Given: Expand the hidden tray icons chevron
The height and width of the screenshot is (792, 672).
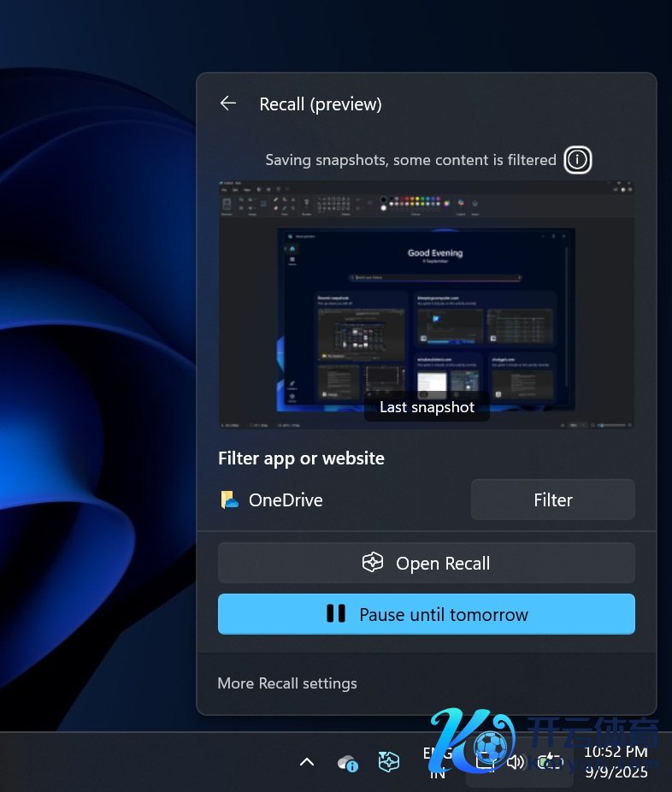Looking at the screenshot, I should pos(307,762).
